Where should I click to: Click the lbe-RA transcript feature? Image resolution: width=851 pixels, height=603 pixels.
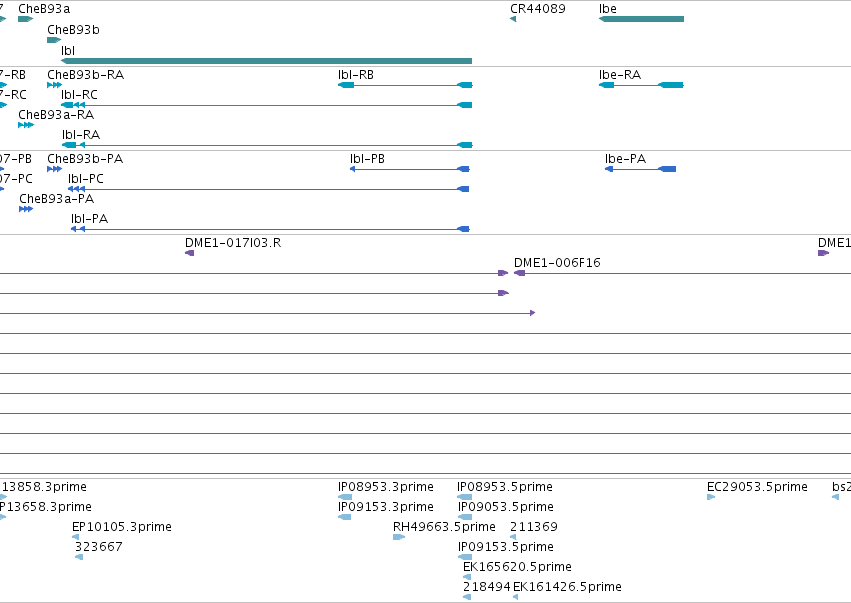pos(642,85)
